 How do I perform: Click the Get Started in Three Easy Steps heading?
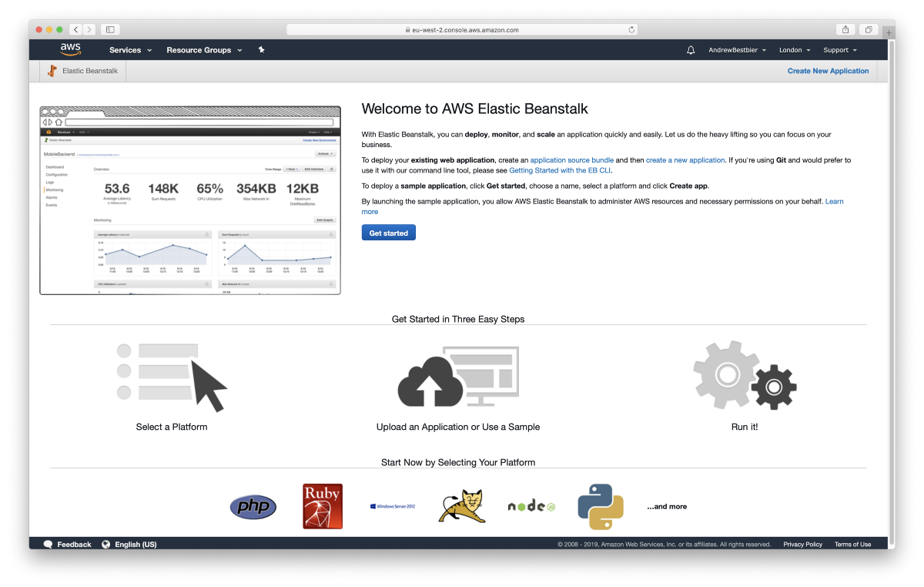(458, 319)
